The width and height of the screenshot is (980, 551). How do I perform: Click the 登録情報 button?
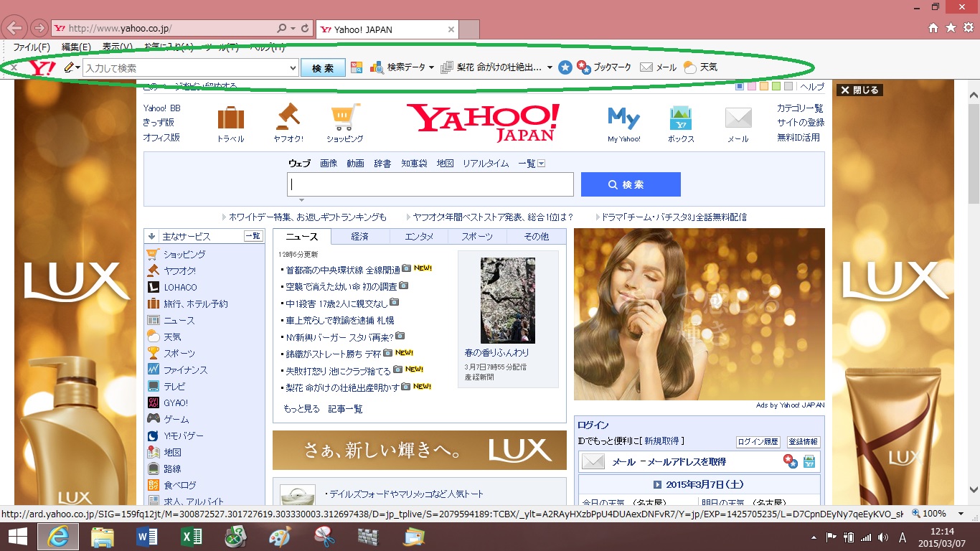804,442
